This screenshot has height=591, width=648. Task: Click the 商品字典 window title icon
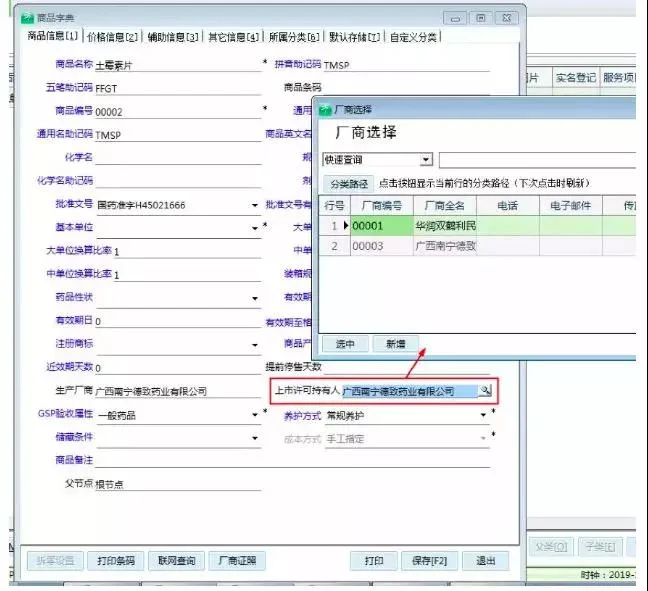27,18
